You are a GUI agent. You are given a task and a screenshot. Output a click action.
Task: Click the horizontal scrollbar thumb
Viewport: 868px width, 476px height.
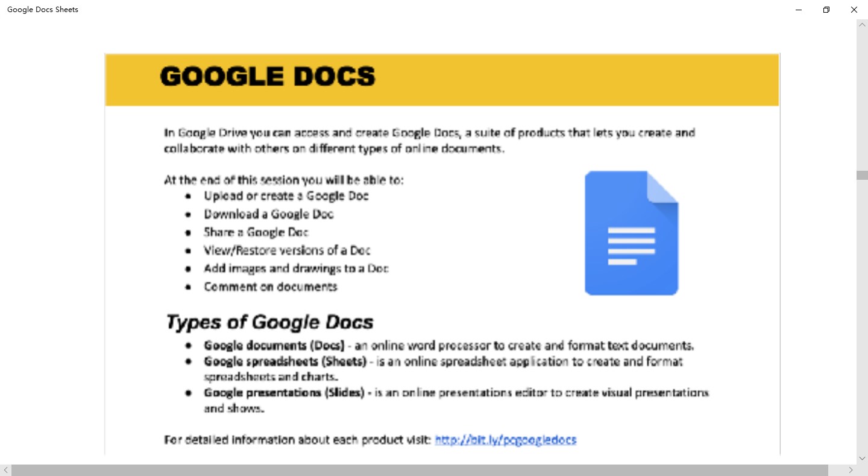point(420,470)
